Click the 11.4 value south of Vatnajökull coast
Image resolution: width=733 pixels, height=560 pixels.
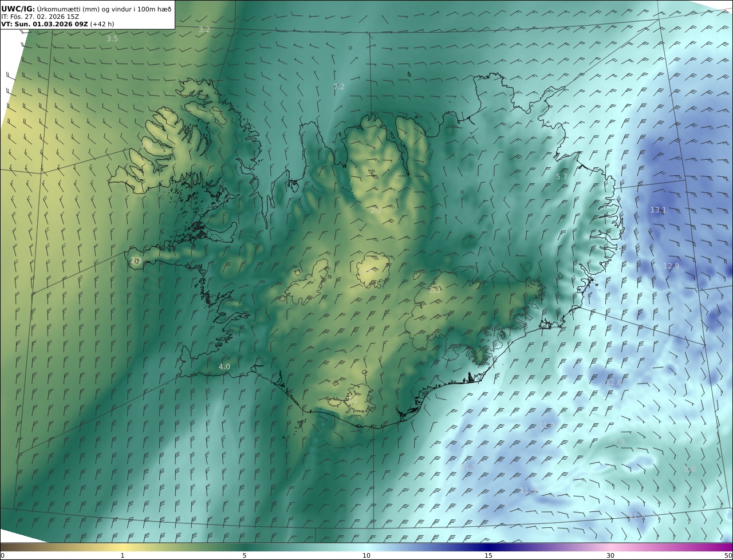(x=547, y=425)
